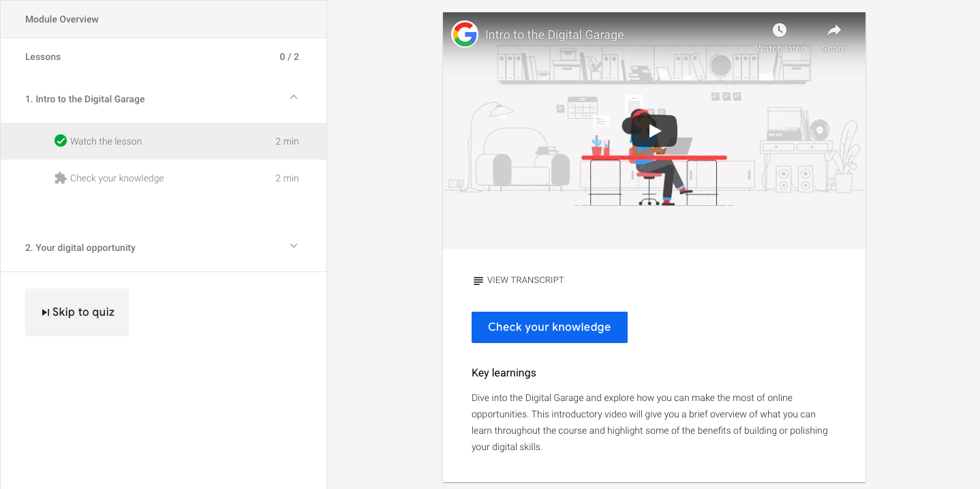Expand the Your digital opportunity chevron
The width and height of the screenshot is (980, 489).
[294, 246]
